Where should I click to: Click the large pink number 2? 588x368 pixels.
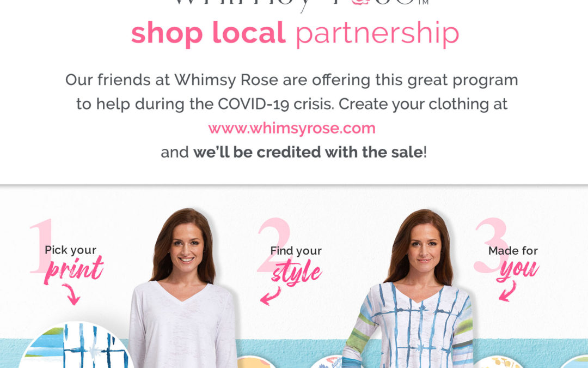[274, 245]
